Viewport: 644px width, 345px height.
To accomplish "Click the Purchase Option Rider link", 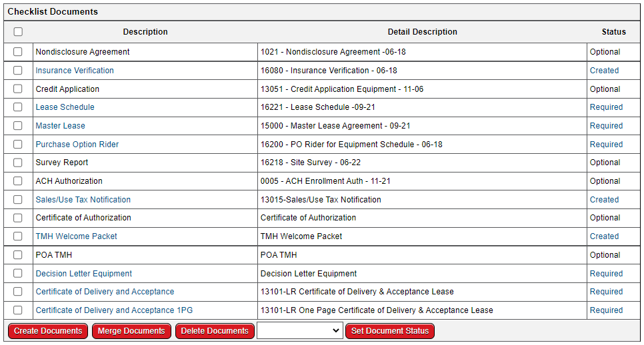I will (77, 145).
